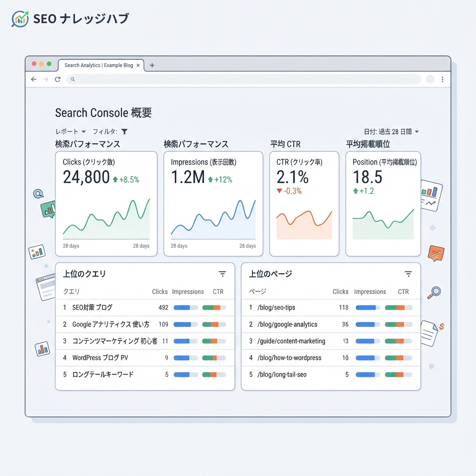This screenshot has width=476, height=476.
Task: Reload the page with refresh icon
Action: [x=58, y=79]
